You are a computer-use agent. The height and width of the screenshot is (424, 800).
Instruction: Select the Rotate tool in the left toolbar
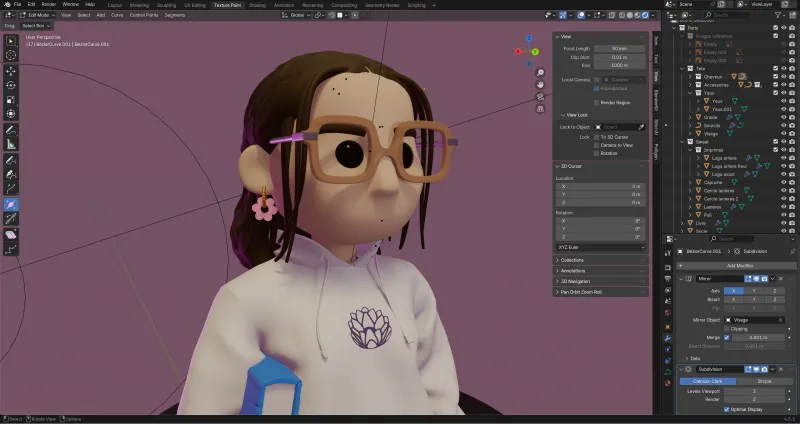click(11, 86)
